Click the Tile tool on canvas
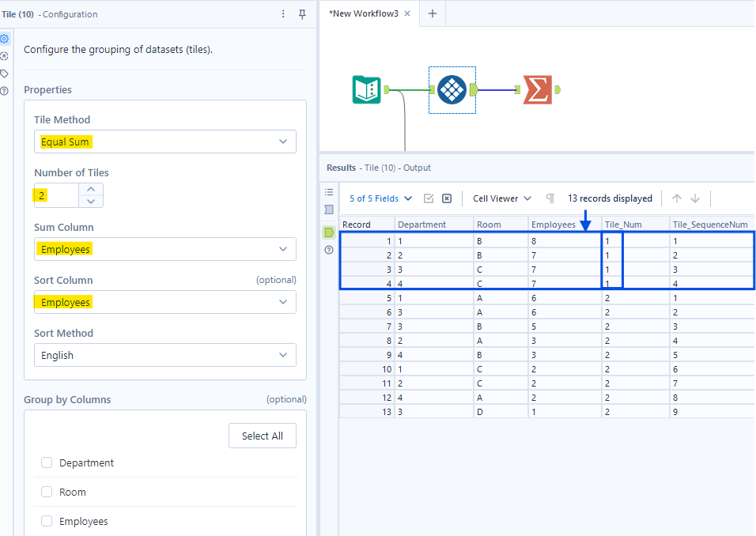Viewport: 756px width, 536px height. pyautogui.click(x=452, y=90)
